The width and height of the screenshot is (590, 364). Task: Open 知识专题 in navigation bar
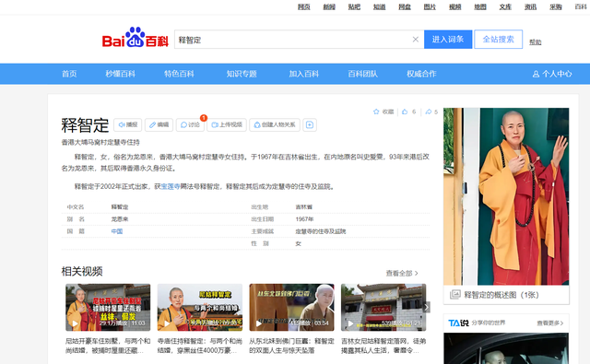tap(242, 74)
